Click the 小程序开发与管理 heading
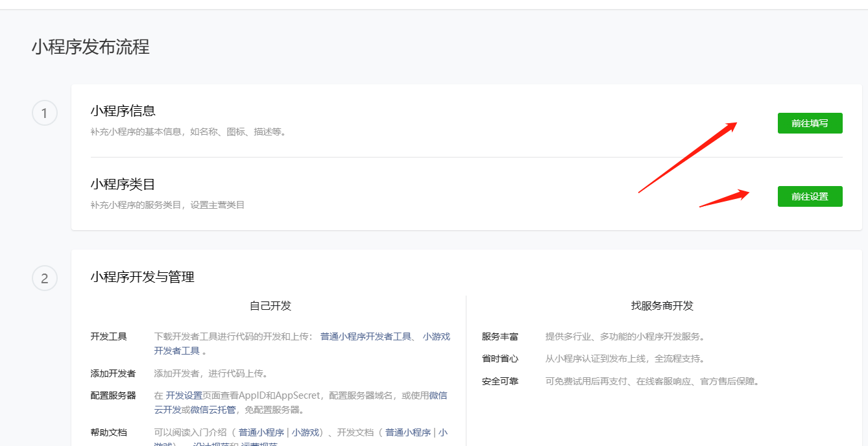The image size is (868, 446). coord(142,277)
